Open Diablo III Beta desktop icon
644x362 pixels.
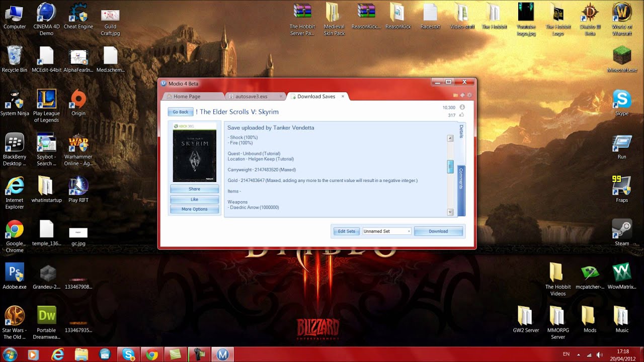[590, 19]
